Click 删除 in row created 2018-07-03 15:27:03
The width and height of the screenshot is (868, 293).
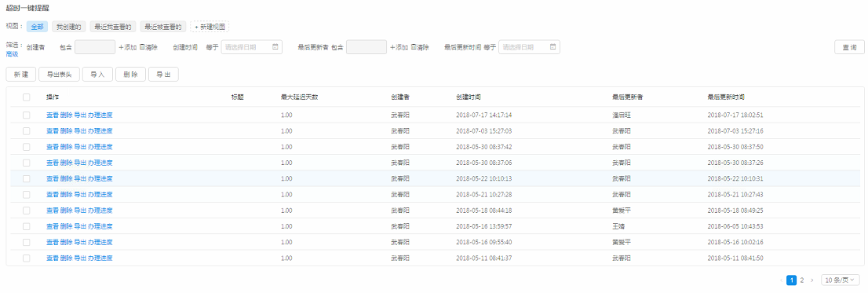coord(66,130)
